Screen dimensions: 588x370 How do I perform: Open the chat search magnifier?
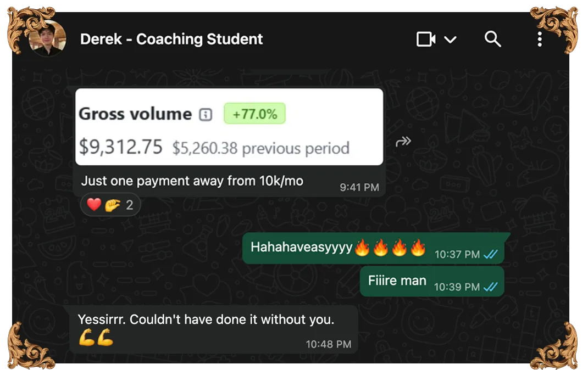492,39
